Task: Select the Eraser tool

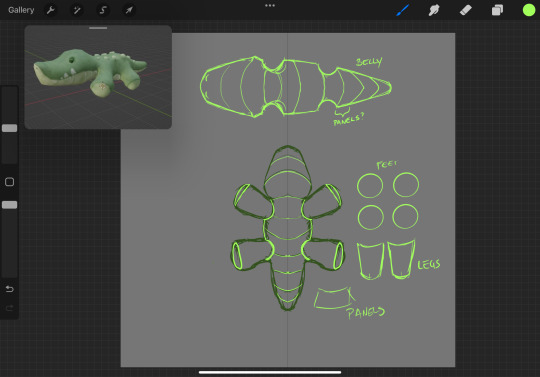Action: pyautogui.click(x=466, y=10)
